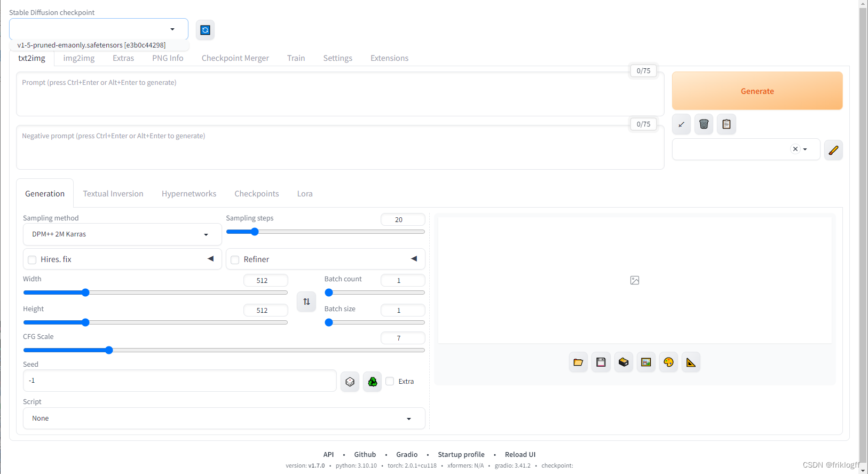The image size is (868, 474).
Task: Click the recycle reuse seed icon
Action: [372, 382]
